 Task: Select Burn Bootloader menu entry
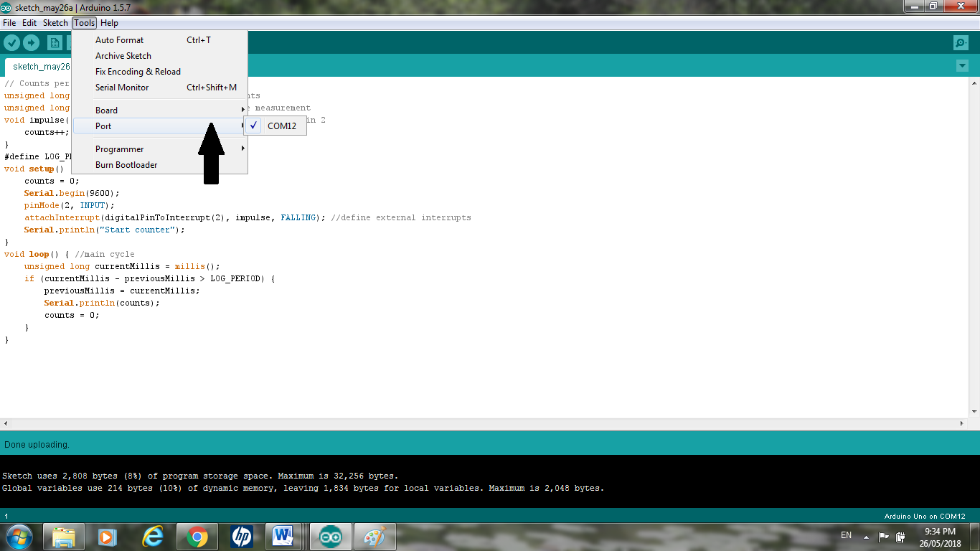[x=161, y=164]
